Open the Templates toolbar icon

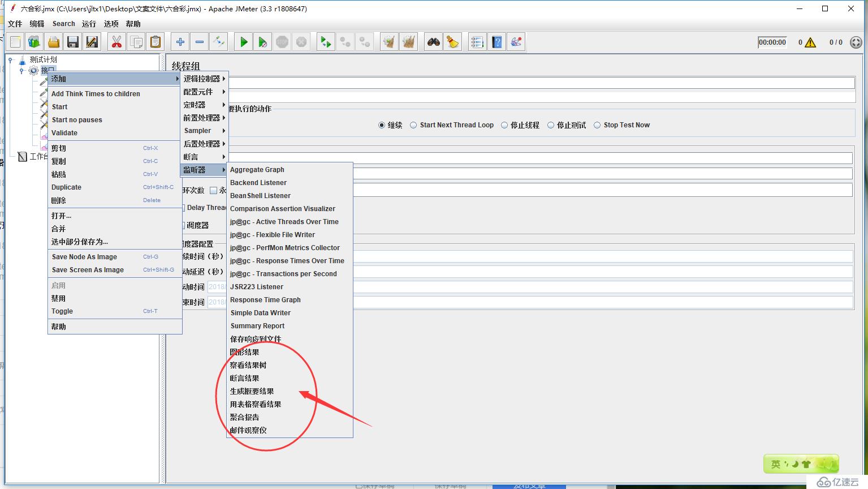click(x=34, y=42)
